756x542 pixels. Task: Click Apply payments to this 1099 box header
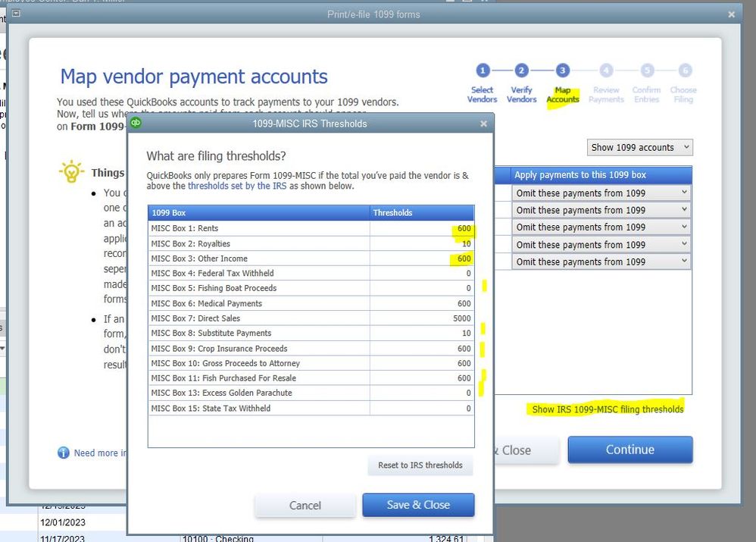[601, 175]
